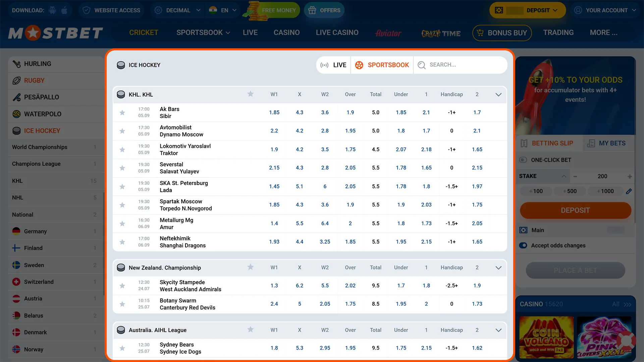This screenshot has width=644, height=362.
Task: Select Switzerland in the hockey country list
Action: coord(56,282)
